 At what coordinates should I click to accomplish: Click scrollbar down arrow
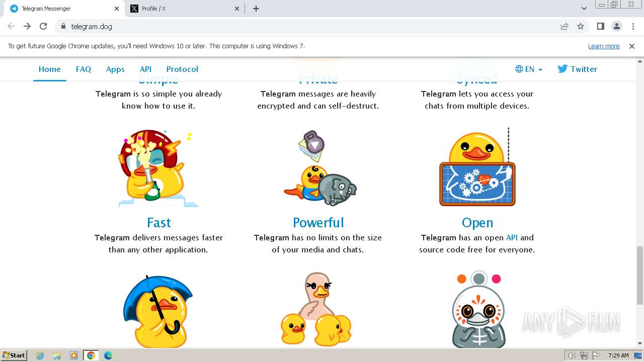pyautogui.click(x=640, y=344)
